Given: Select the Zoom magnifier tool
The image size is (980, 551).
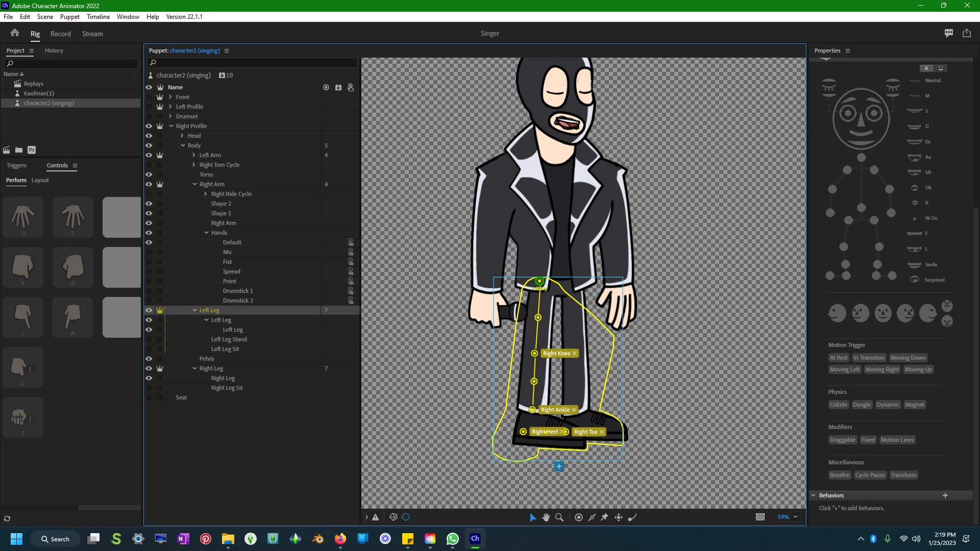Looking at the screenshot, I should [559, 517].
